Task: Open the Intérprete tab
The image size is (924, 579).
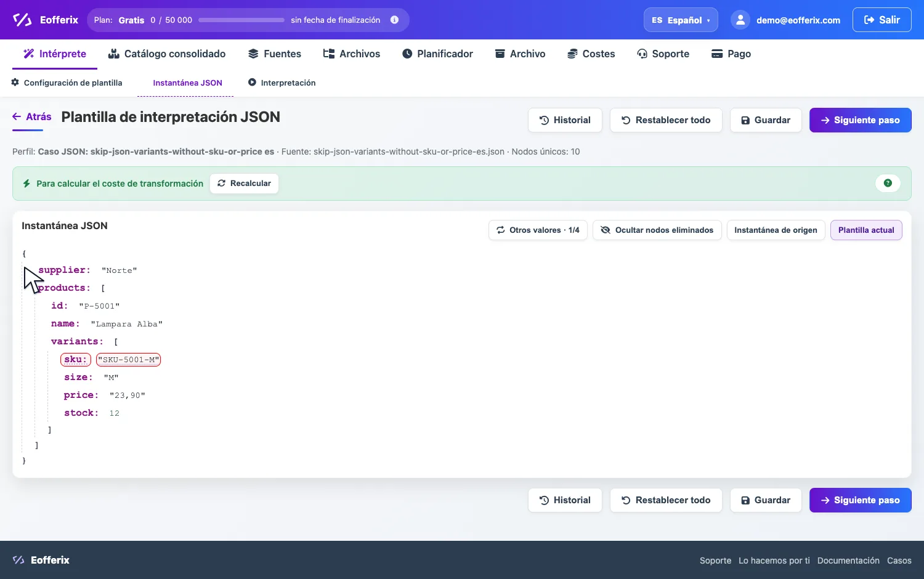Action: pos(55,54)
